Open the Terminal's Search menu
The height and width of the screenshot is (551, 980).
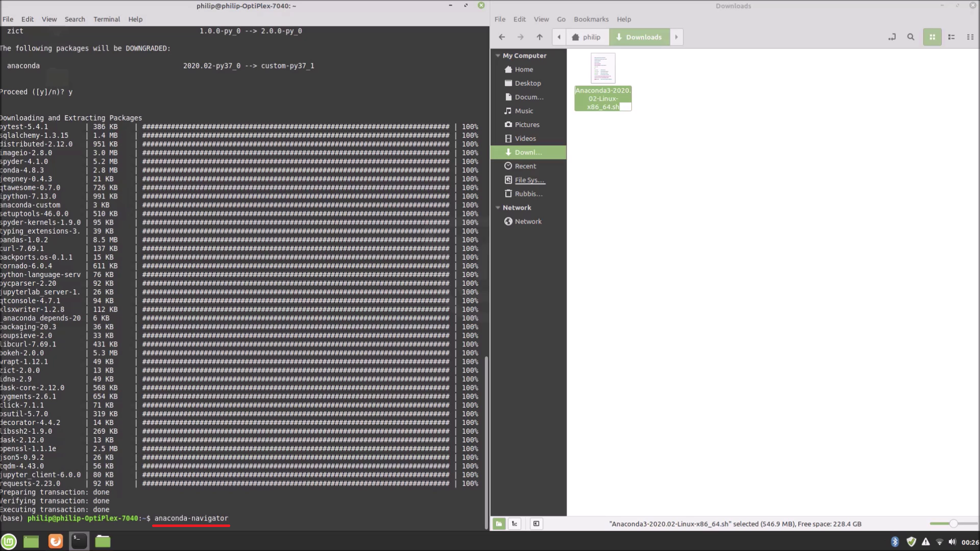tap(75, 19)
